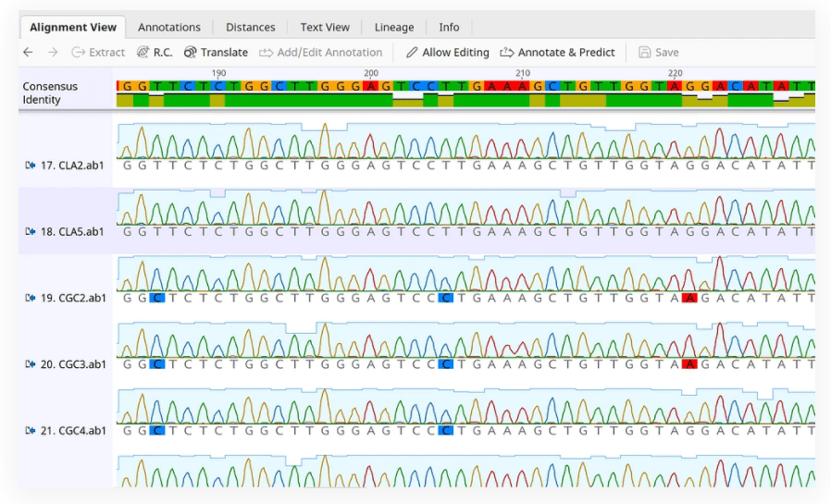Click the red highlighted A in CGC2.ab1
The image size is (831, 504).
pos(689,298)
